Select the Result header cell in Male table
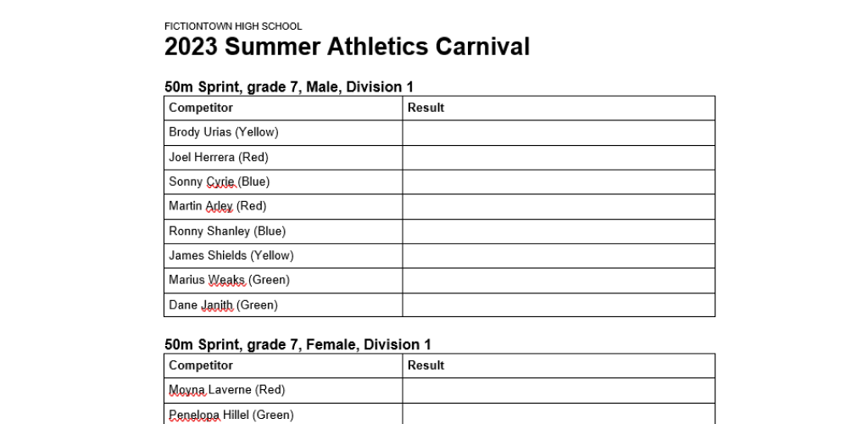The width and height of the screenshot is (868, 424). (x=558, y=108)
